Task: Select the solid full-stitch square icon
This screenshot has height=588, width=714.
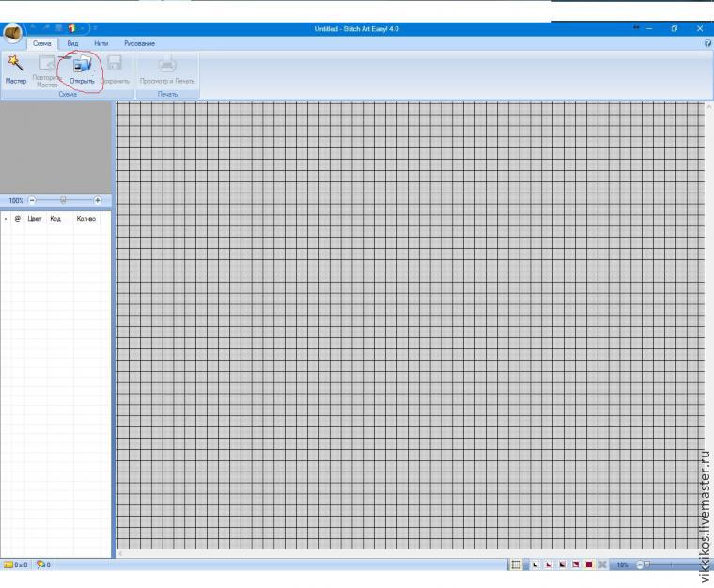Action: (589, 565)
